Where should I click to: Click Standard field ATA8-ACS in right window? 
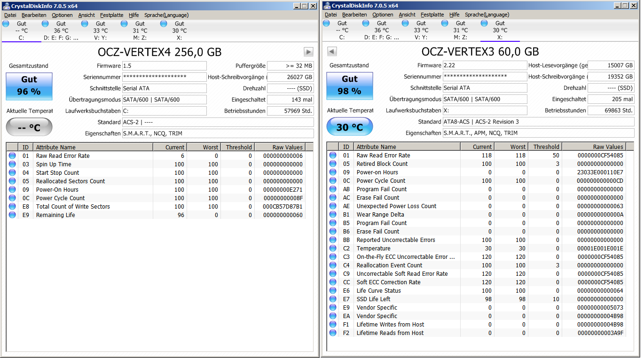(x=539, y=122)
